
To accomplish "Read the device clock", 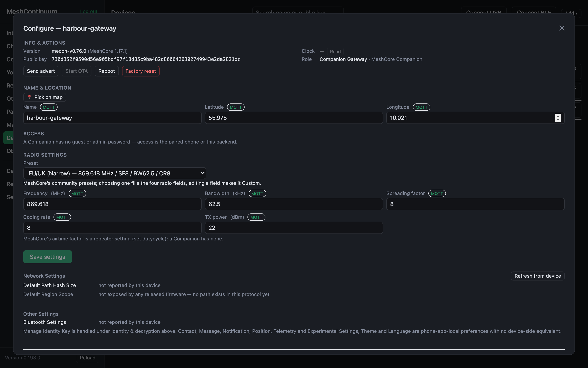I will point(335,52).
